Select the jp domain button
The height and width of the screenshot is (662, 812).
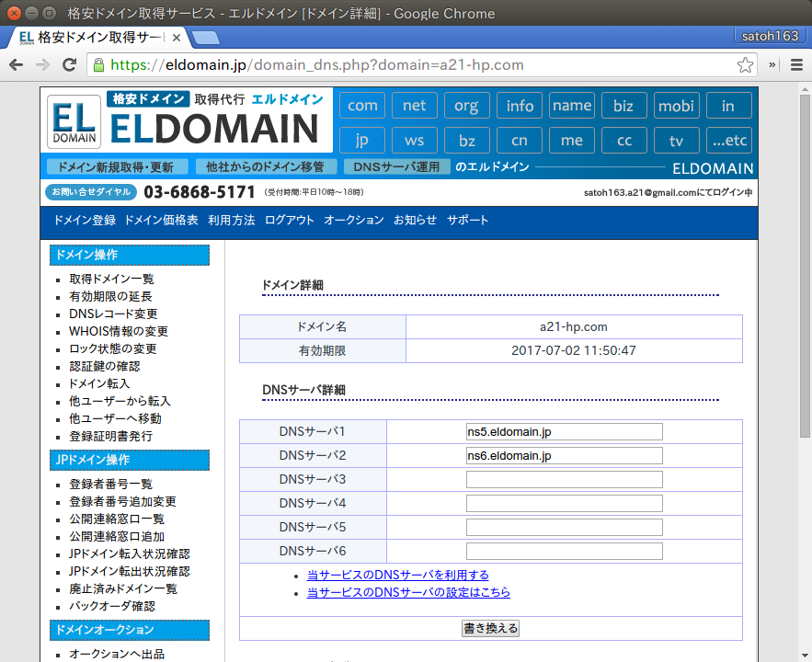(x=362, y=141)
